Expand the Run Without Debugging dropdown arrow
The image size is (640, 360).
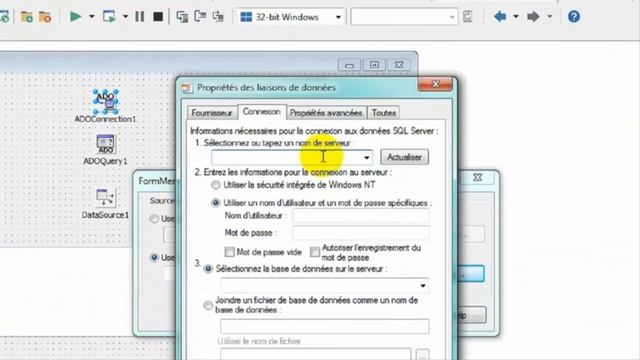[125, 17]
